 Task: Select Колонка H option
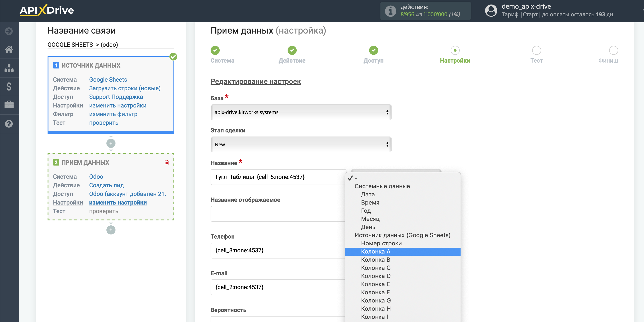pyautogui.click(x=403, y=309)
